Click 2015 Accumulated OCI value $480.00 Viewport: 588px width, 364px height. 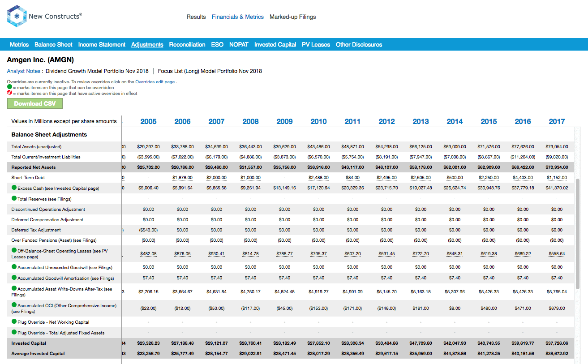(489, 308)
